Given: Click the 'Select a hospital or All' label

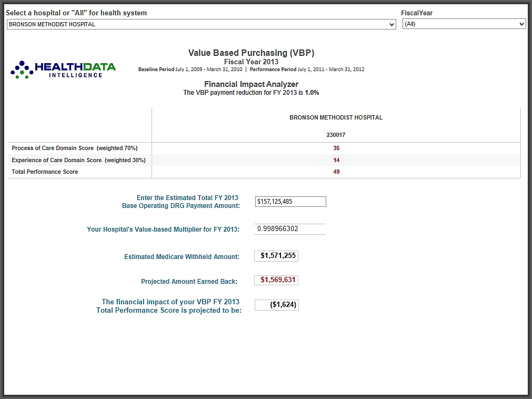Looking at the screenshot, I should (76, 13).
